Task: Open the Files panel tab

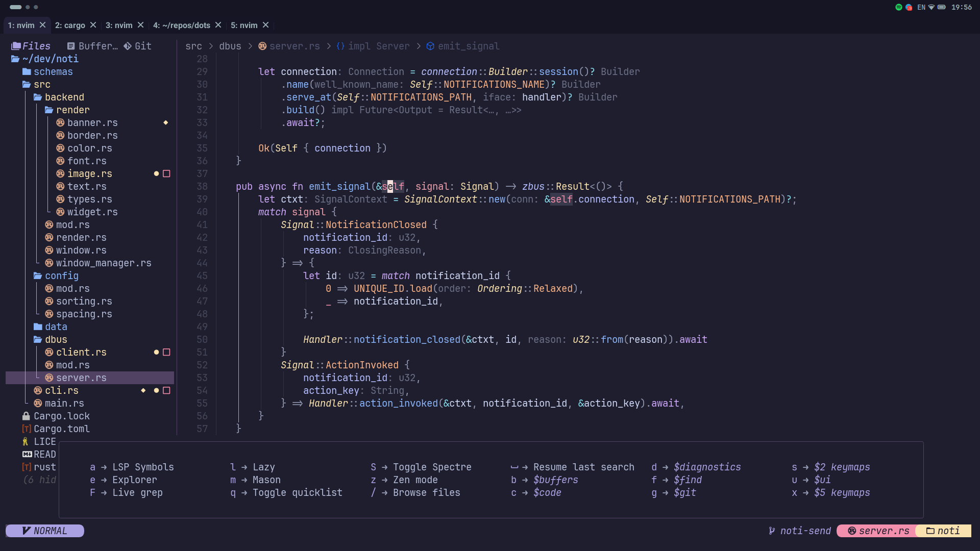Action: coord(31,46)
